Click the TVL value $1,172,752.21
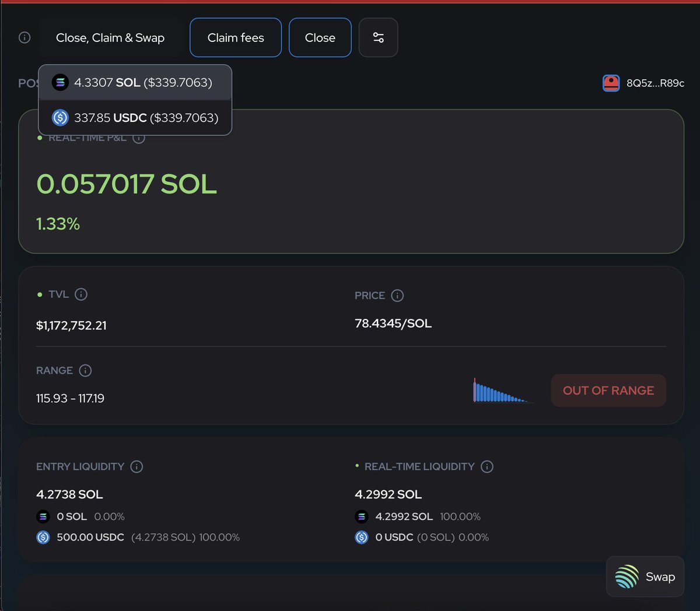The height and width of the screenshot is (611, 700). 71,325
